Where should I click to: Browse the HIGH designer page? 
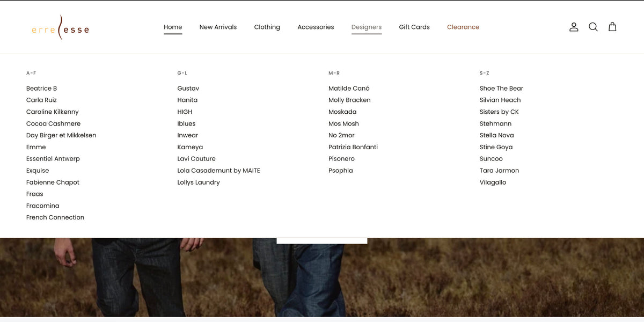pyautogui.click(x=185, y=112)
